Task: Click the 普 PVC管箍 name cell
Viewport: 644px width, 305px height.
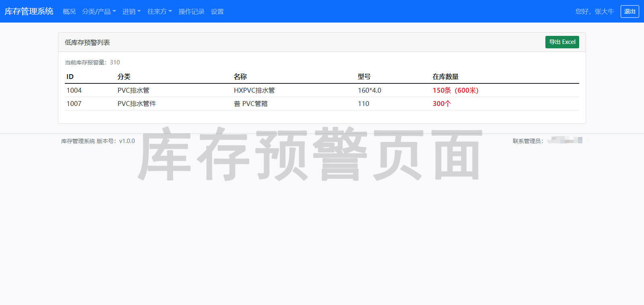Action: coord(251,104)
